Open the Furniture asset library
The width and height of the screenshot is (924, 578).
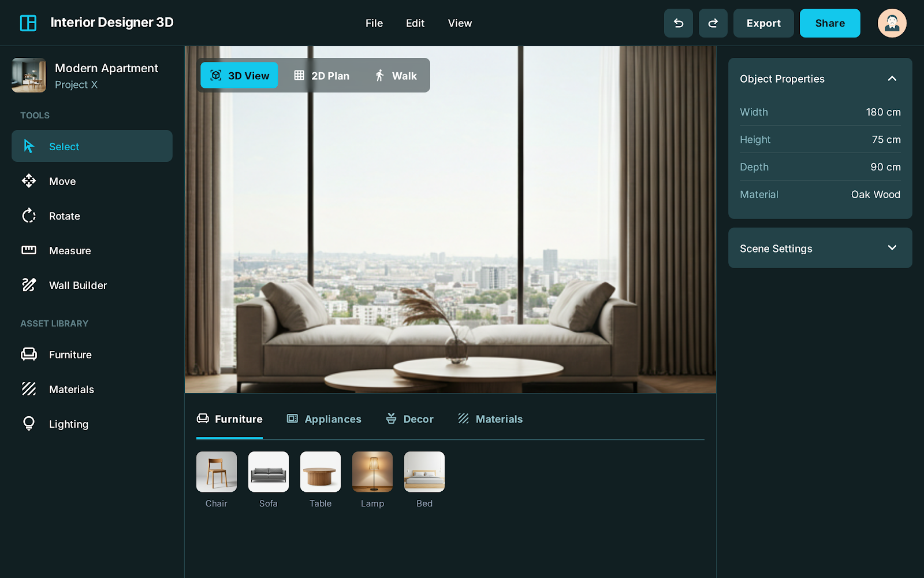click(x=69, y=354)
